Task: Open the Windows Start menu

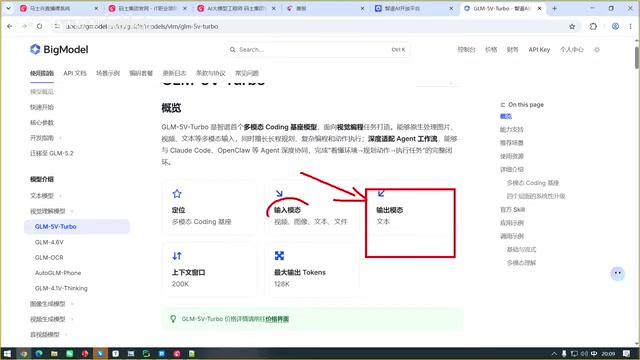Action: 7,353
